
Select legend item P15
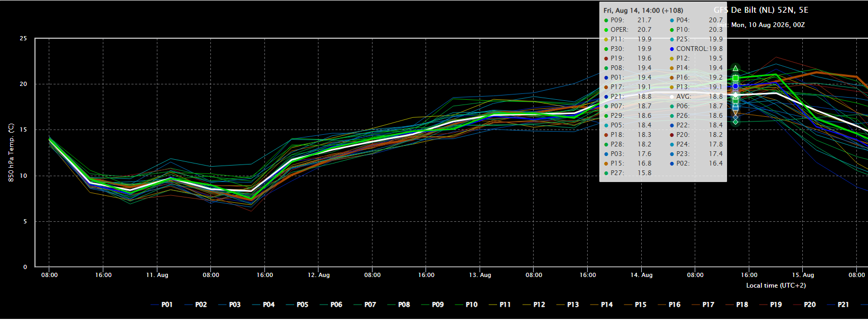635,305
